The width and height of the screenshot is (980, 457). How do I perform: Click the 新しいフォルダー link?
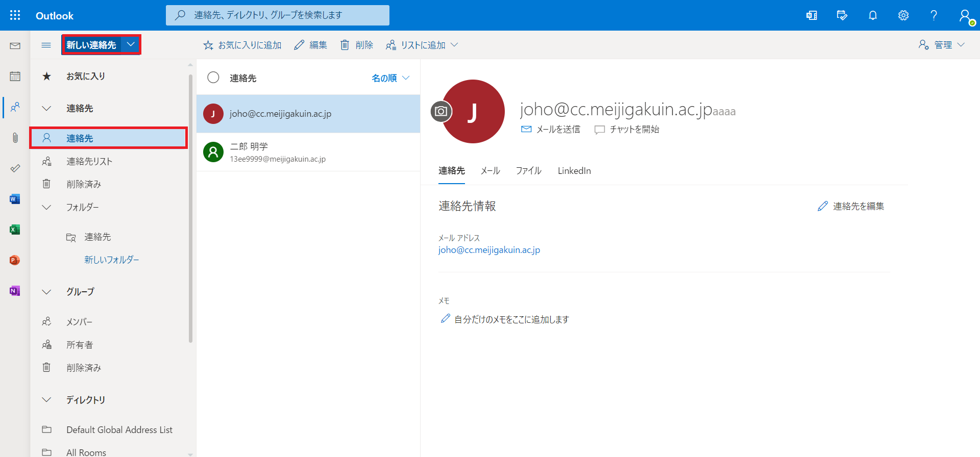pos(112,260)
